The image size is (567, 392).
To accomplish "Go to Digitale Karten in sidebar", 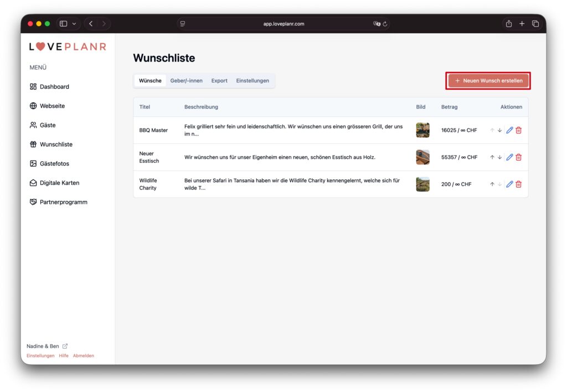I will pos(59,183).
